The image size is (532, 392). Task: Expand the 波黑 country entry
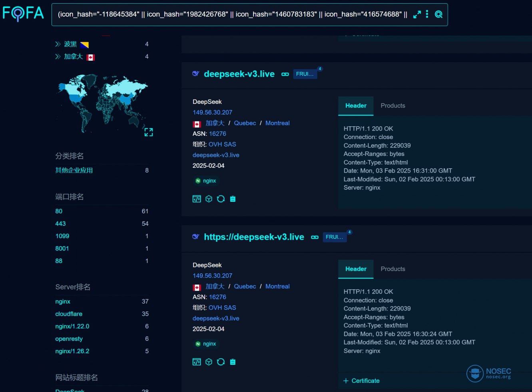point(58,44)
